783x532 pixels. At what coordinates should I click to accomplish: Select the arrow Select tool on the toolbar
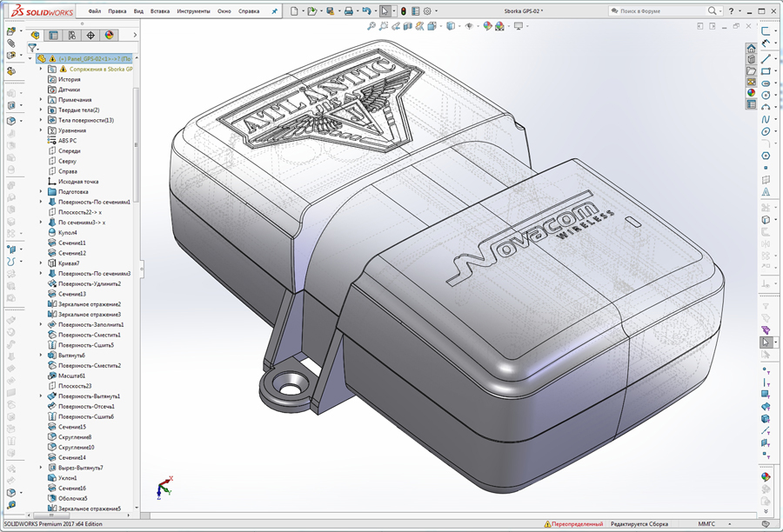(384, 11)
